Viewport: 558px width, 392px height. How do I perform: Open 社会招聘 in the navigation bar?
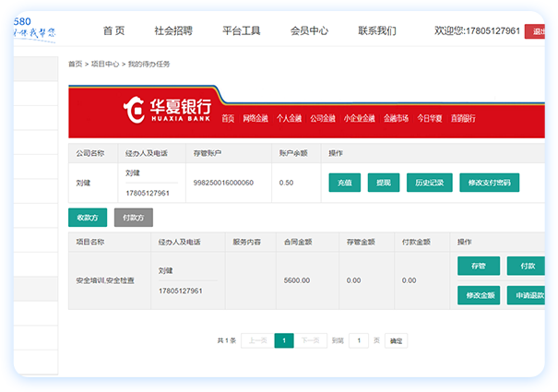(173, 30)
